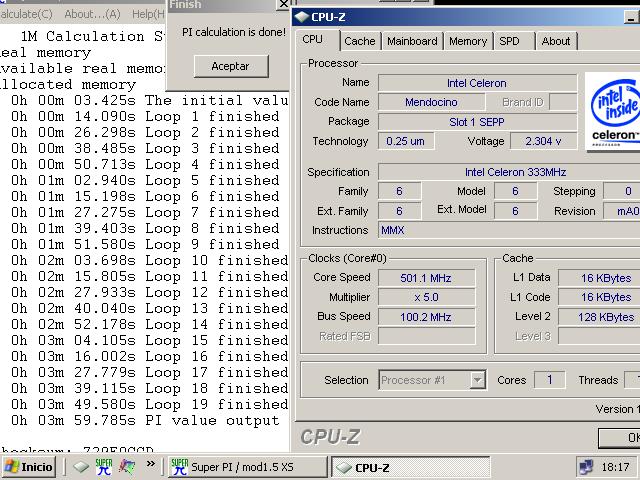Launch CPU-Z from quick launch chip icon
This screenshot has height=480, width=640.
pyautogui.click(x=81, y=467)
